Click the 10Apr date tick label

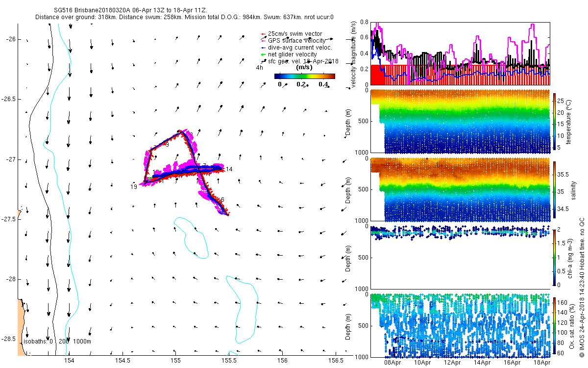(x=423, y=363)
